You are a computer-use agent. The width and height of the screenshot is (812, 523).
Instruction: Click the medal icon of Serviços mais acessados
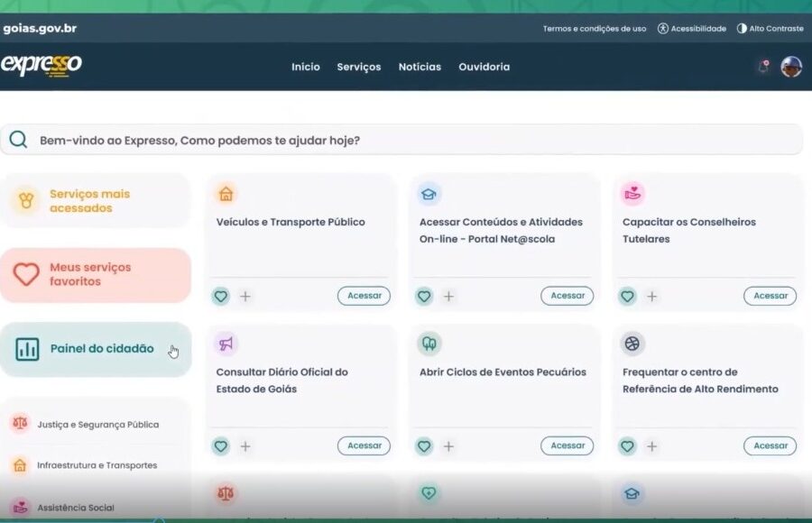pyautogui.click(x=26, y=200)
